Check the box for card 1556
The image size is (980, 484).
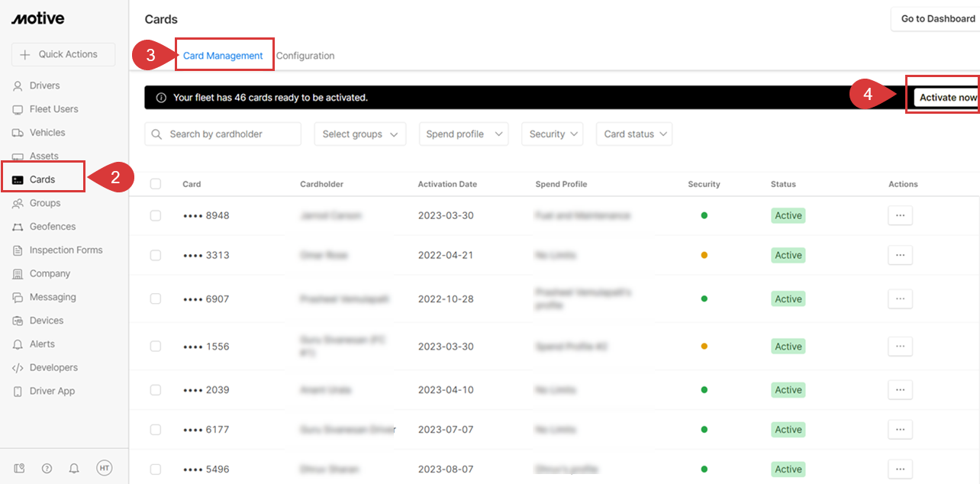[156, 347]
